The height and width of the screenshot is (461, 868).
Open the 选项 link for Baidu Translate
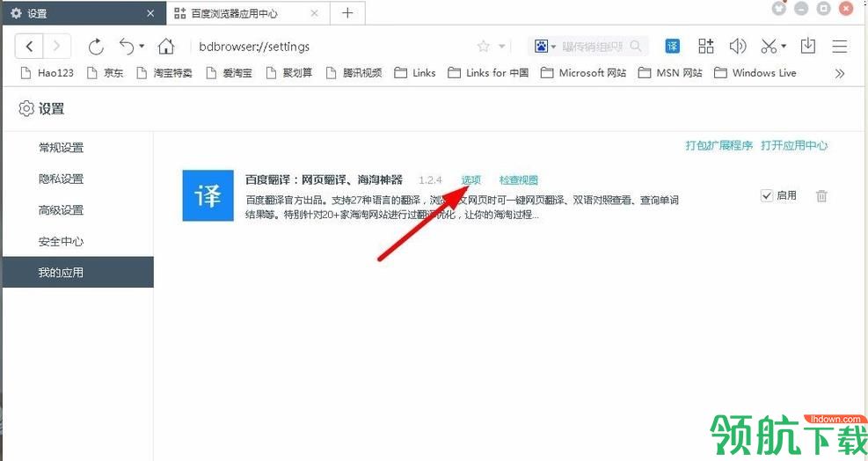point(471,180)
